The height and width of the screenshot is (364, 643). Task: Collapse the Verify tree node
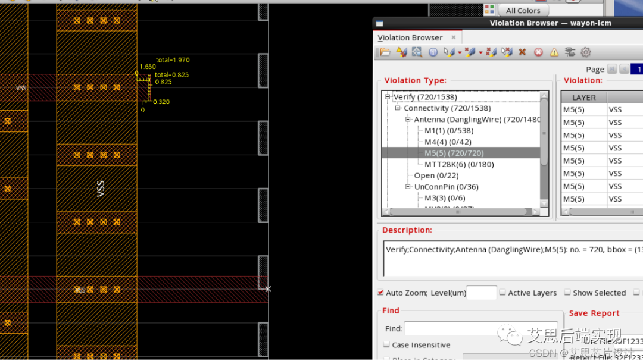point(388,97)
